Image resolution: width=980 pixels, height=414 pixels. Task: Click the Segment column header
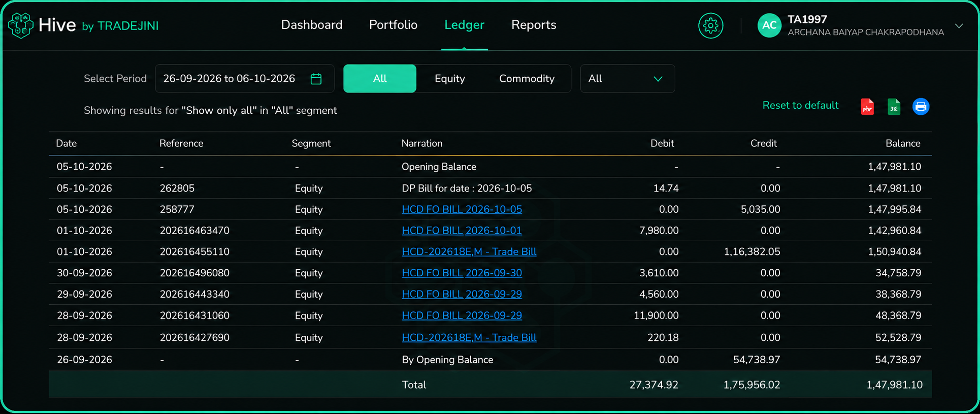click(x=311, y=144)
